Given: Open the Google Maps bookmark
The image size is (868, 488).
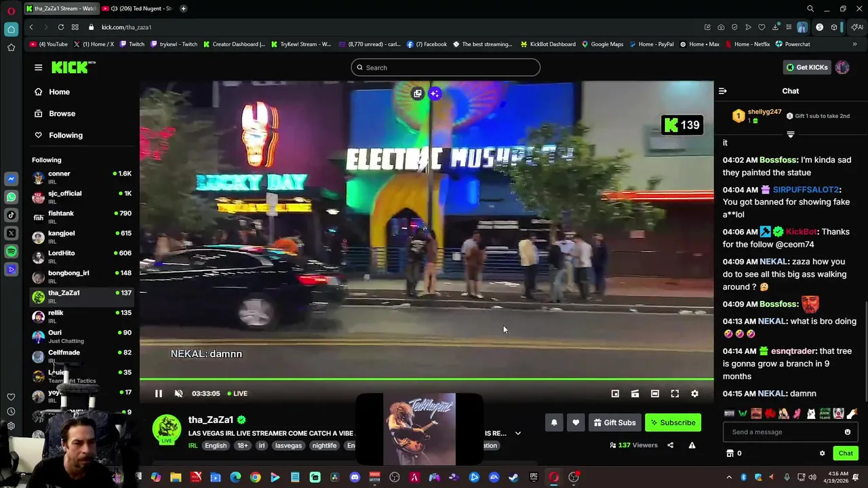Looking at the screenshot, I should pyautogui.click(x=602, y=44).
